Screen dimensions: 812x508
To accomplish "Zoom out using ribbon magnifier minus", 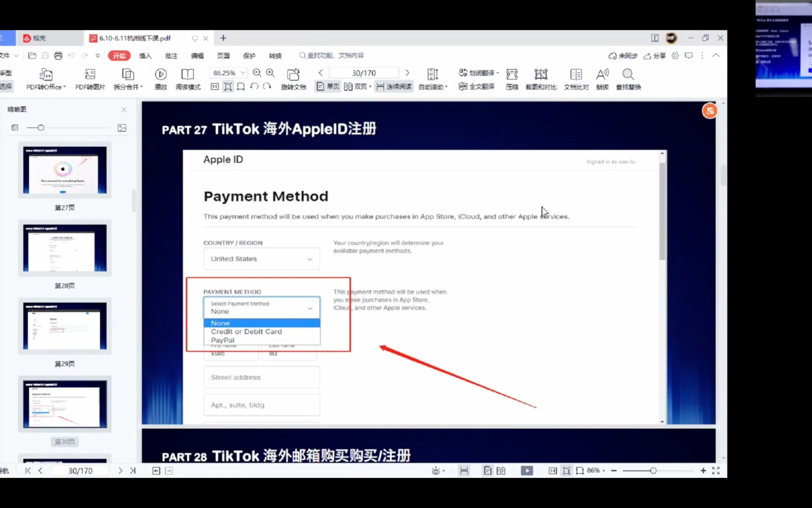I will coord(257,73).
